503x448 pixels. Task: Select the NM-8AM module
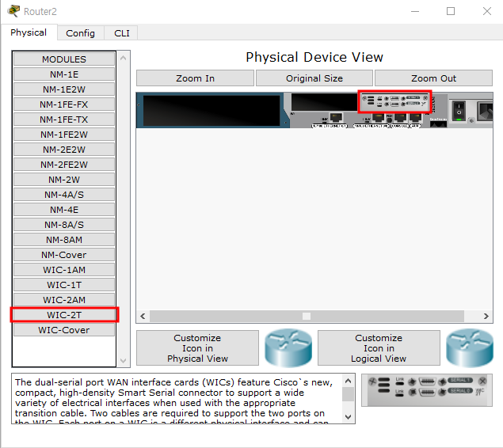(x=64, y=240)
